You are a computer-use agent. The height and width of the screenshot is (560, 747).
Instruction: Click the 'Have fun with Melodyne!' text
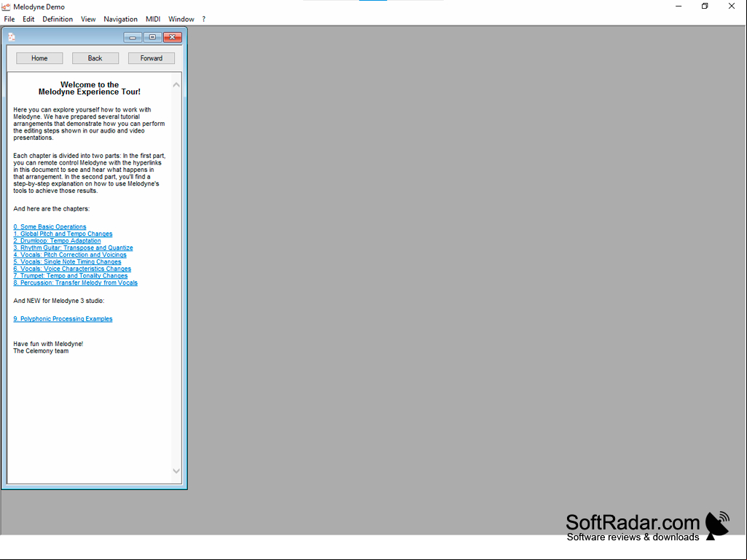48,344
